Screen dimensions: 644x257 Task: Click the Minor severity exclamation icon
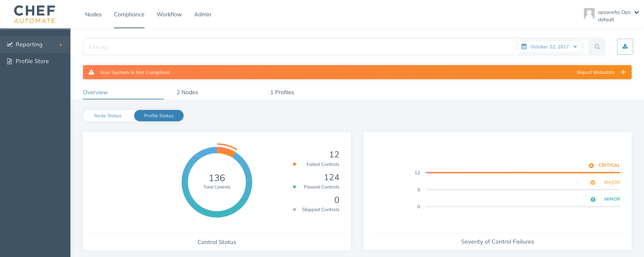pyautogui.click(x=593, y=199)
